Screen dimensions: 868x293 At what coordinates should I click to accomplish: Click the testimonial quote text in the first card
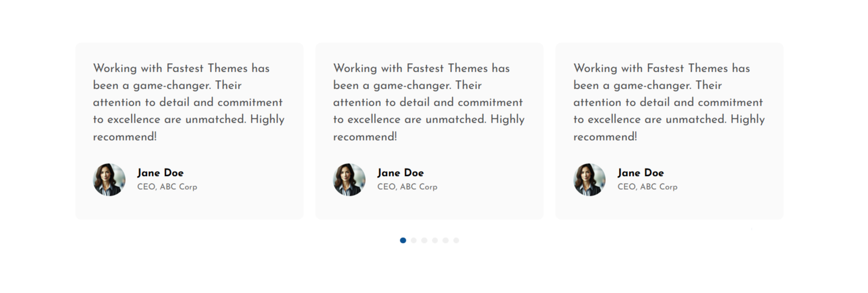pos(188,102)
